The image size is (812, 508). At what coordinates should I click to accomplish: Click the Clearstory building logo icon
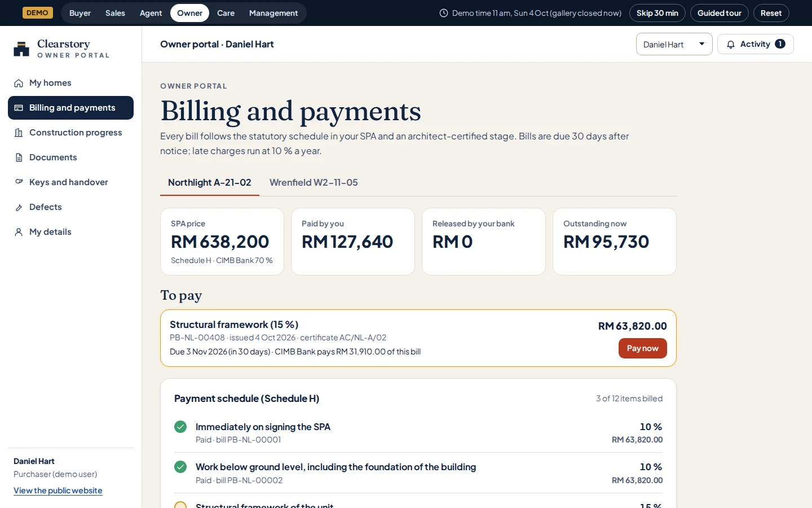21,49
